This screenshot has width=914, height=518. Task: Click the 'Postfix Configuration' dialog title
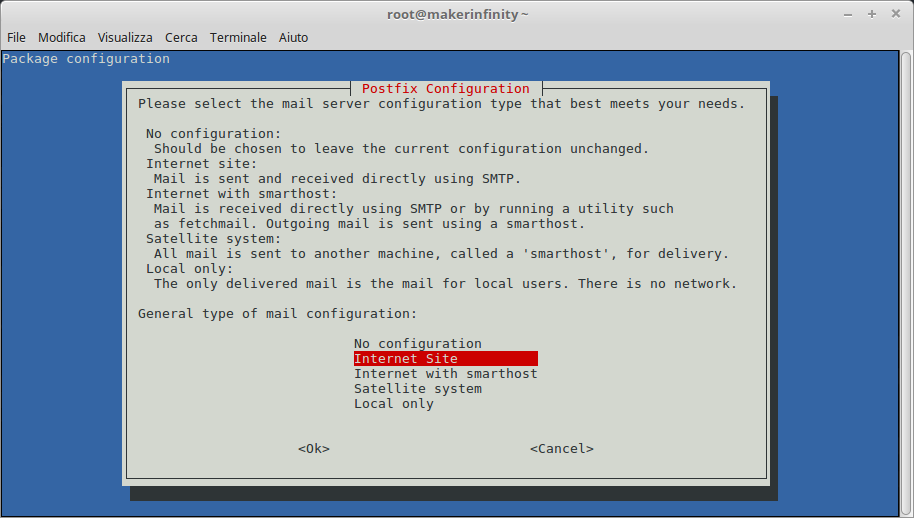446,89
